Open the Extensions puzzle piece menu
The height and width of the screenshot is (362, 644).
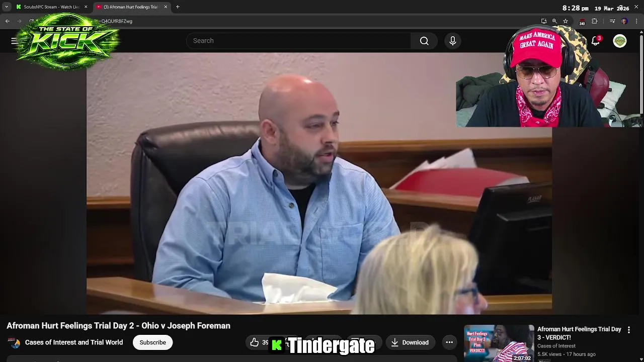pyautogui.click(x=595, y=21)
